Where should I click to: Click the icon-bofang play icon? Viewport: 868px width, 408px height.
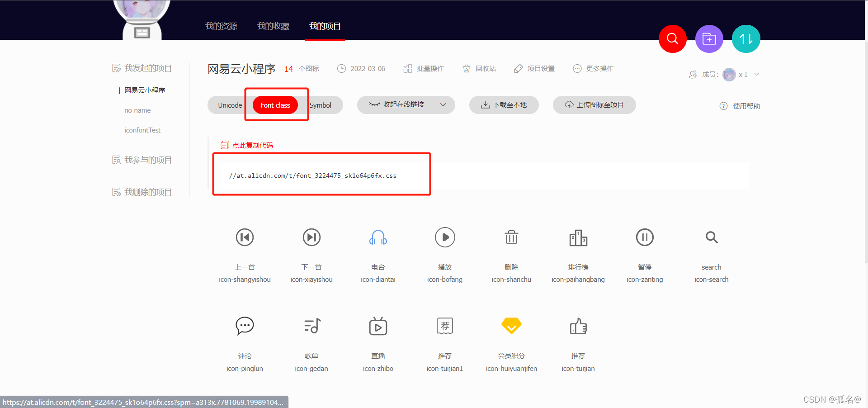click(x=445, y=237)
